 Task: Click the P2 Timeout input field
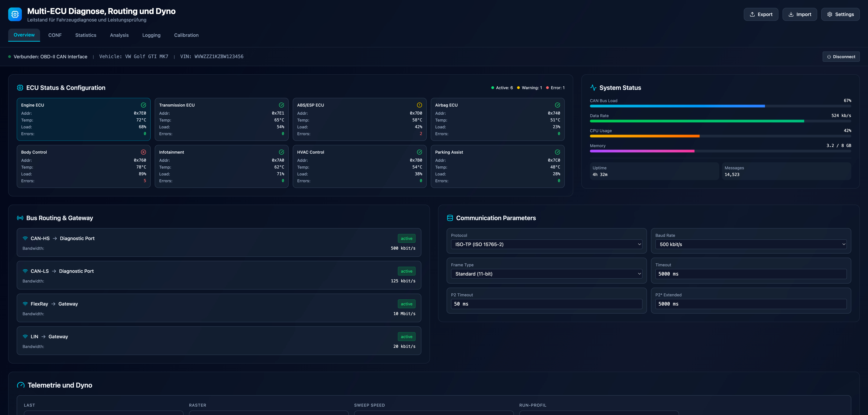[x=546, y=304]
